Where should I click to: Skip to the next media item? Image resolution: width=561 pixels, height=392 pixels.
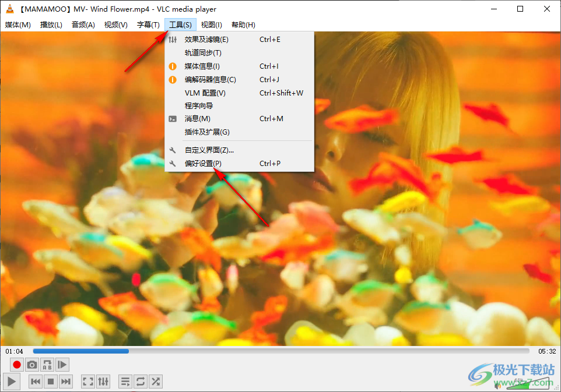(x=66, y=382)
